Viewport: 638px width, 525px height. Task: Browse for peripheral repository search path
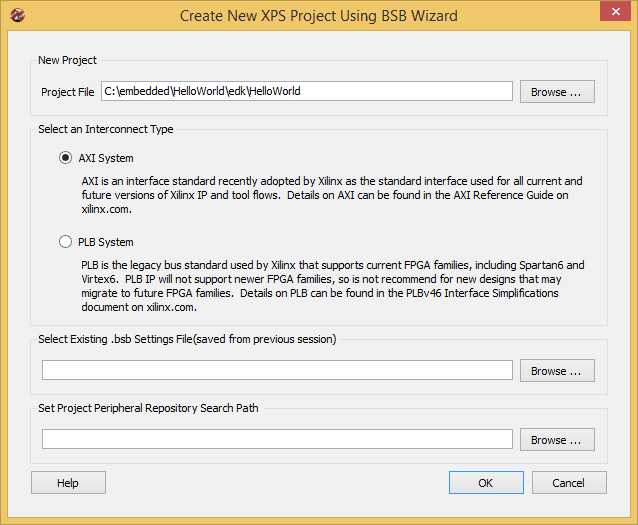click(x=556, y=440)
